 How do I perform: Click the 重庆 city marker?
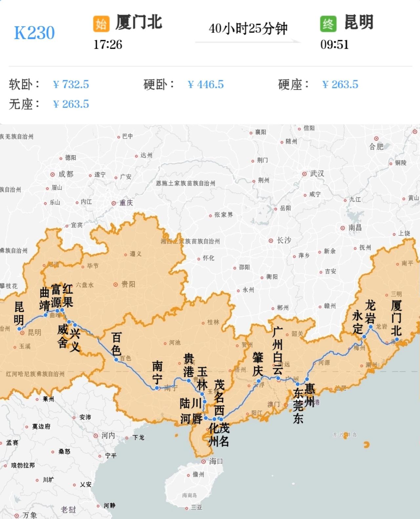(x=114, y=203)
